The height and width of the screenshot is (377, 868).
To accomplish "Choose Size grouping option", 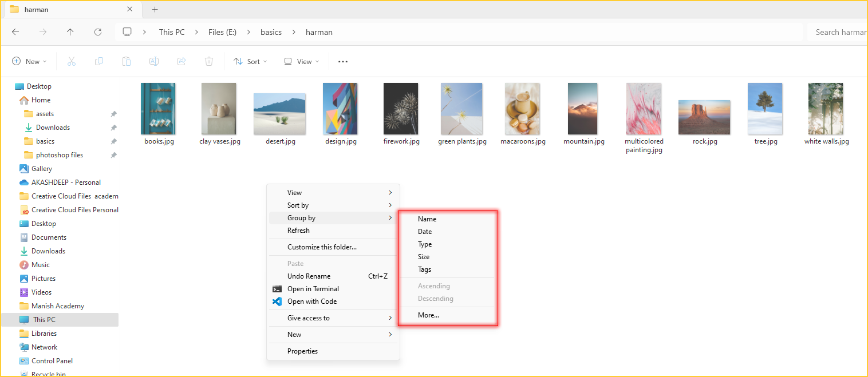I will (424, 257).
